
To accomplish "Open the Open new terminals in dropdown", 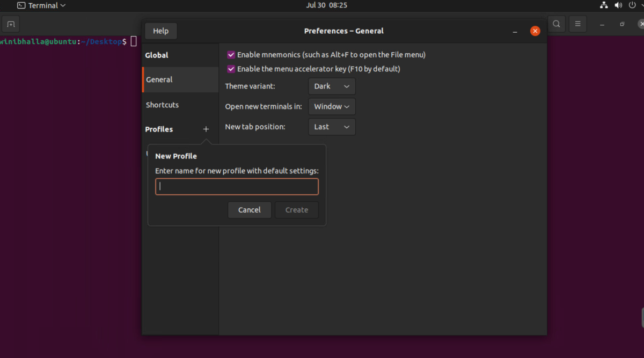I will 332,106.
